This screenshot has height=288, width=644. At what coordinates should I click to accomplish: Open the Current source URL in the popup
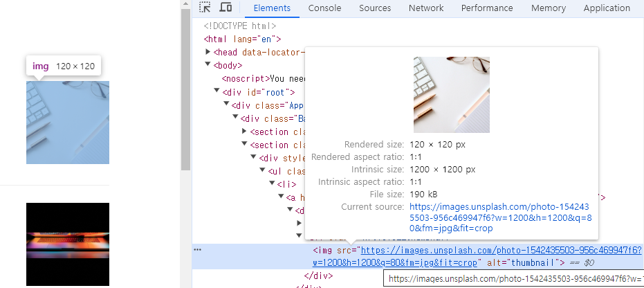pos(501,217)
